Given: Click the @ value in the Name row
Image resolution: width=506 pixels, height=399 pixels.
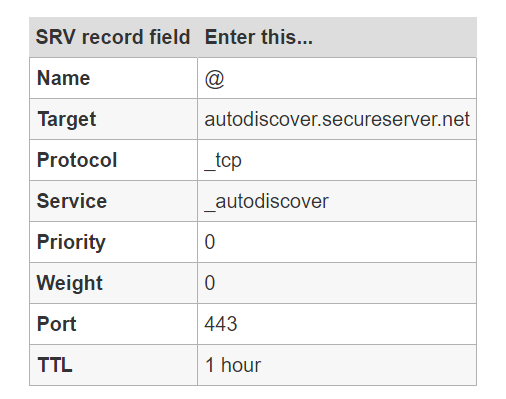Looking at the screenshot, I should click(x=214, y=79).
